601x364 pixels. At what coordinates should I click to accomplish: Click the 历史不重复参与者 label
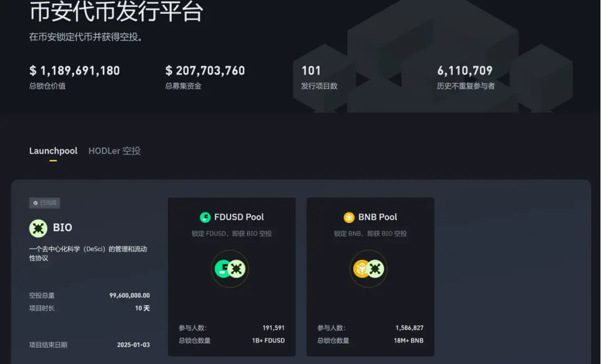click(466, 86)
